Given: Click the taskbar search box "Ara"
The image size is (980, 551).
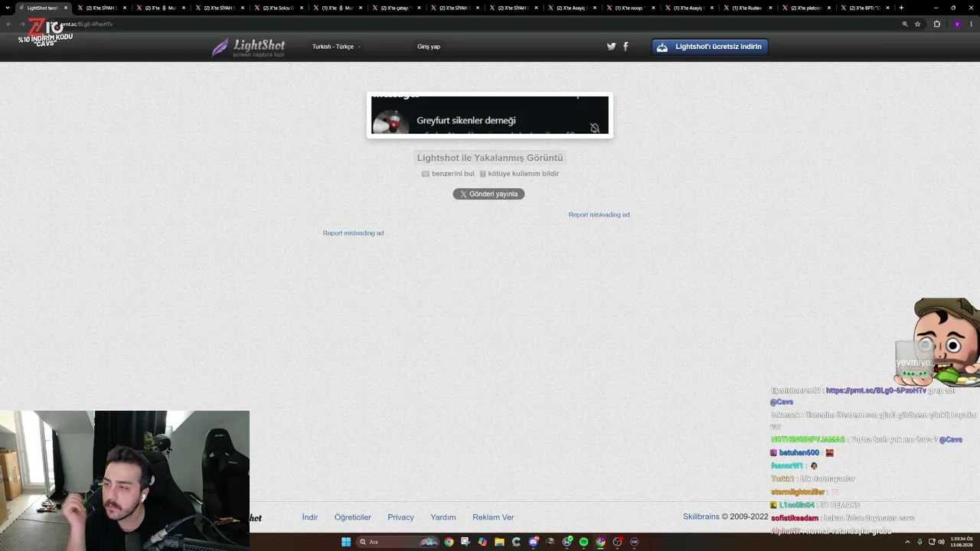Looking at the screenshot, I should (x=398, y=542).
